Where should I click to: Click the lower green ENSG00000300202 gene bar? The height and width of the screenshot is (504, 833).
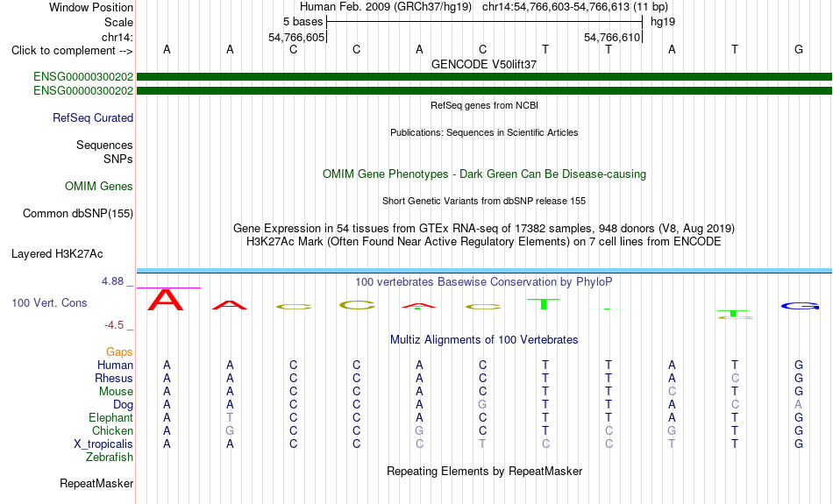click(x=484, y=91)
